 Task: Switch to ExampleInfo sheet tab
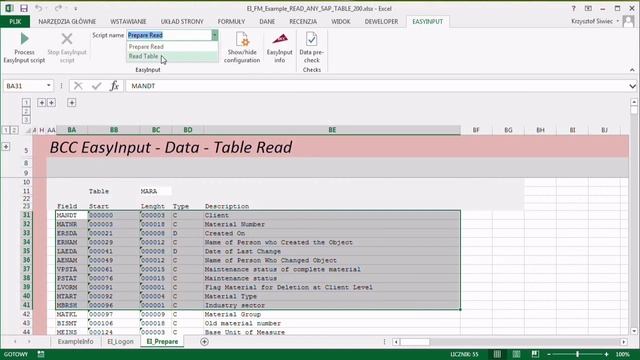(76, 342)
